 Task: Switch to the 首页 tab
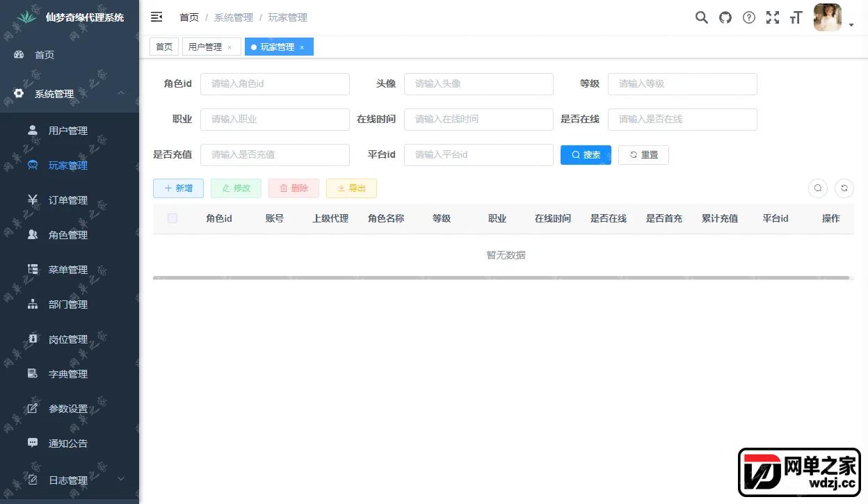(164, 47)
